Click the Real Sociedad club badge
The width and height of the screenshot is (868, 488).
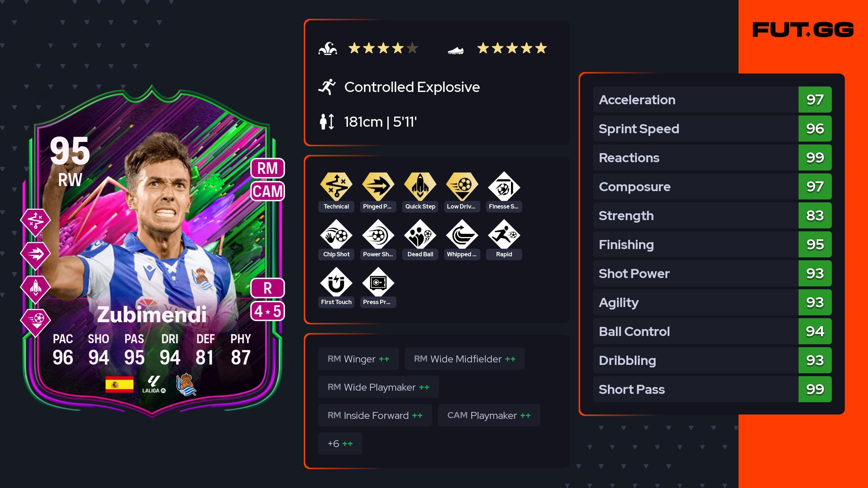[186, 384]
